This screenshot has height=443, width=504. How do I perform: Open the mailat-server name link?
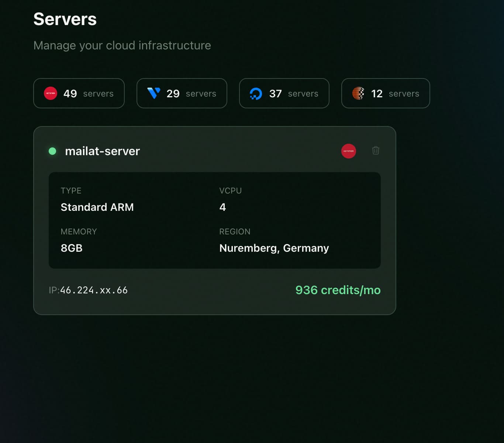tap(102, 151)
